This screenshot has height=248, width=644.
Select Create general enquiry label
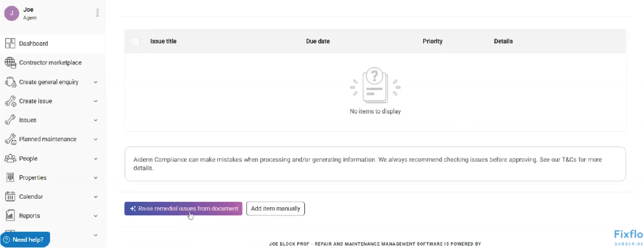point(49,82)
